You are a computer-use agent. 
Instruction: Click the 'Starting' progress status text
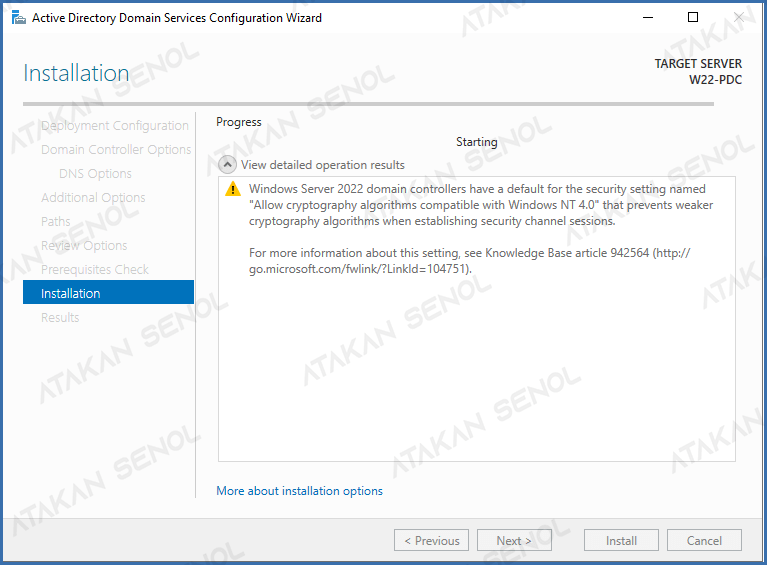point(476,142)
